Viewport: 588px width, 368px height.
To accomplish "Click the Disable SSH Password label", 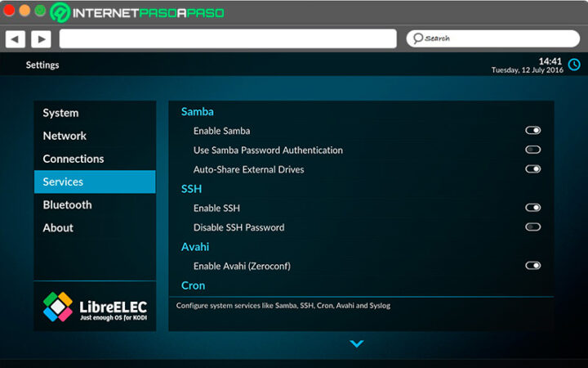I will 238,227.
